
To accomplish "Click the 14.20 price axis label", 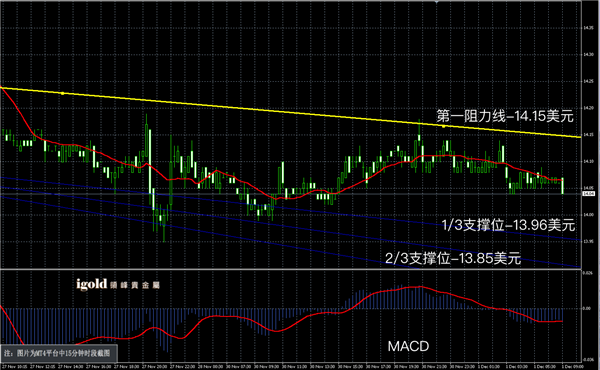I will (x=589, y=108).
